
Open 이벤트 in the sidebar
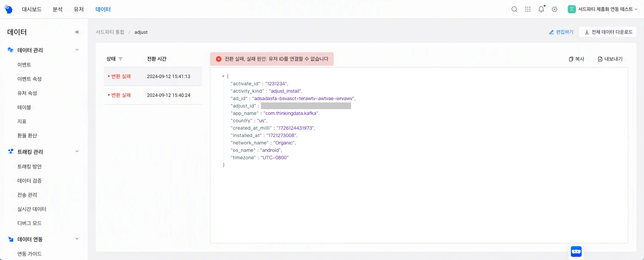[x=24, y=64]
